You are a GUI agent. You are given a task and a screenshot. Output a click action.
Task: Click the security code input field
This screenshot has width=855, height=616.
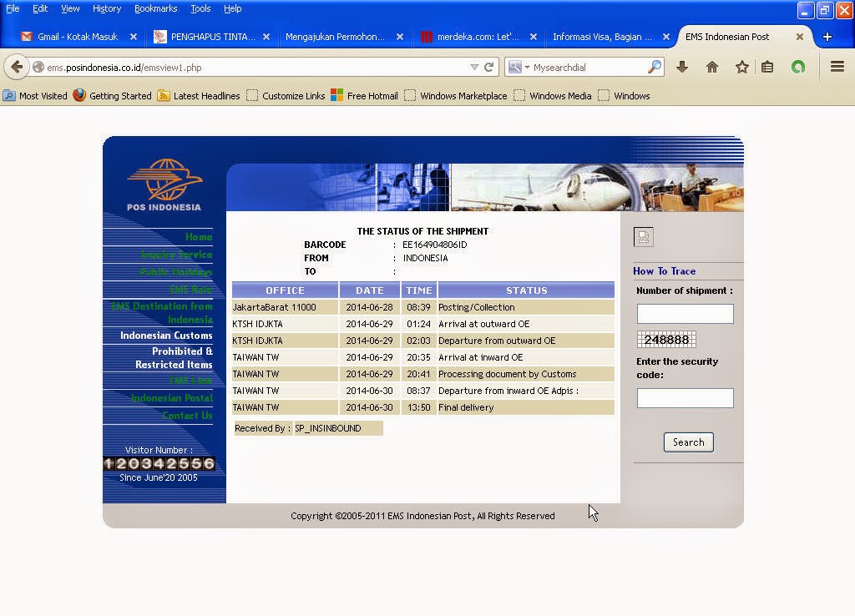[685, 398]
